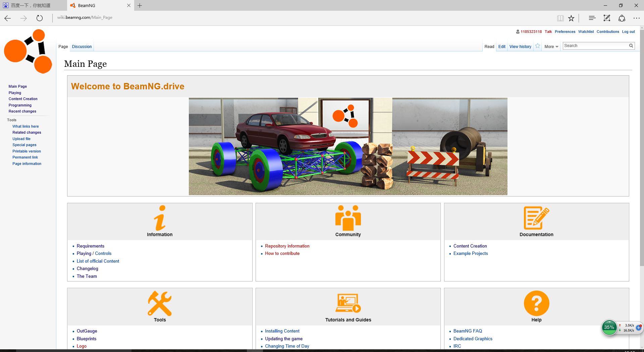This screenshot has height=352, width=644.
Task: Open the Talk link
Action: coord(548,32)
